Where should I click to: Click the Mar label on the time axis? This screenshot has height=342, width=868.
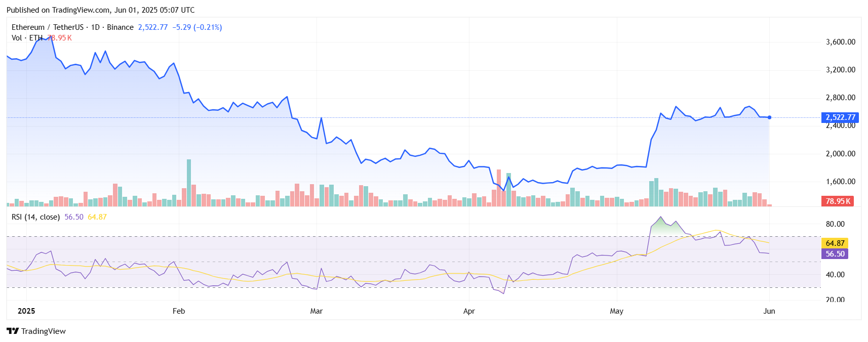point(316,311)
